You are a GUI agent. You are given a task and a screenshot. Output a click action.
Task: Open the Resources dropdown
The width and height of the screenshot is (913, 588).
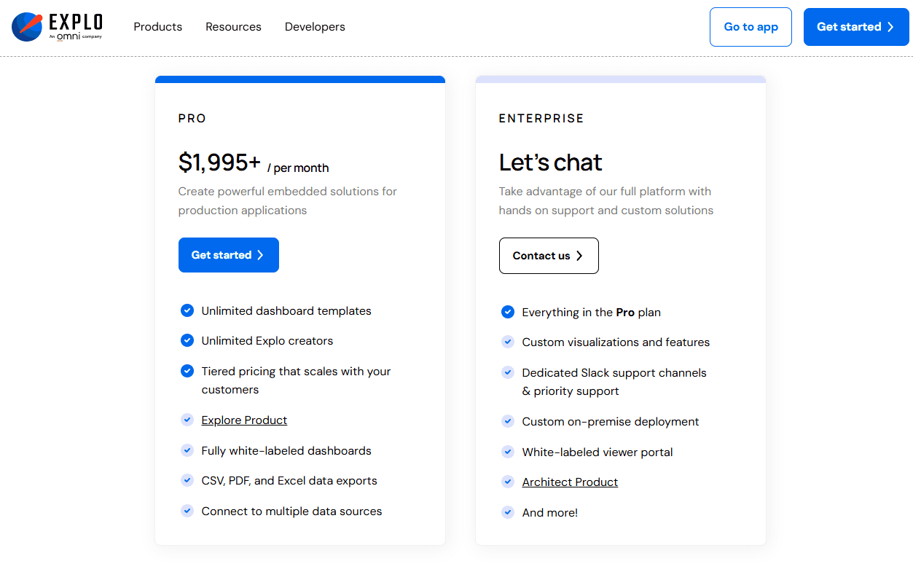coord(233,27)
